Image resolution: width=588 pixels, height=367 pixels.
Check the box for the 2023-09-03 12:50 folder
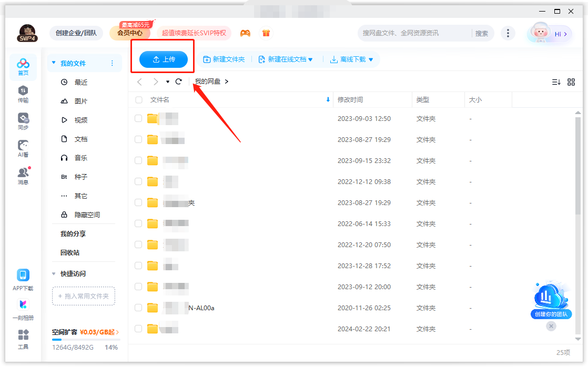tap(138, 118)
